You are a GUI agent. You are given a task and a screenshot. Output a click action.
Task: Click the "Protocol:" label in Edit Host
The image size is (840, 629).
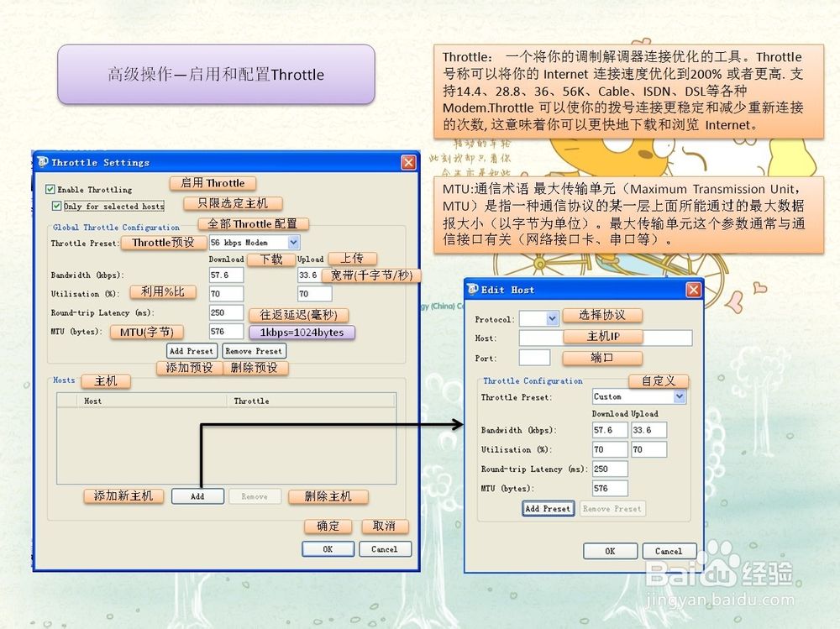click(x=495, y=319)
